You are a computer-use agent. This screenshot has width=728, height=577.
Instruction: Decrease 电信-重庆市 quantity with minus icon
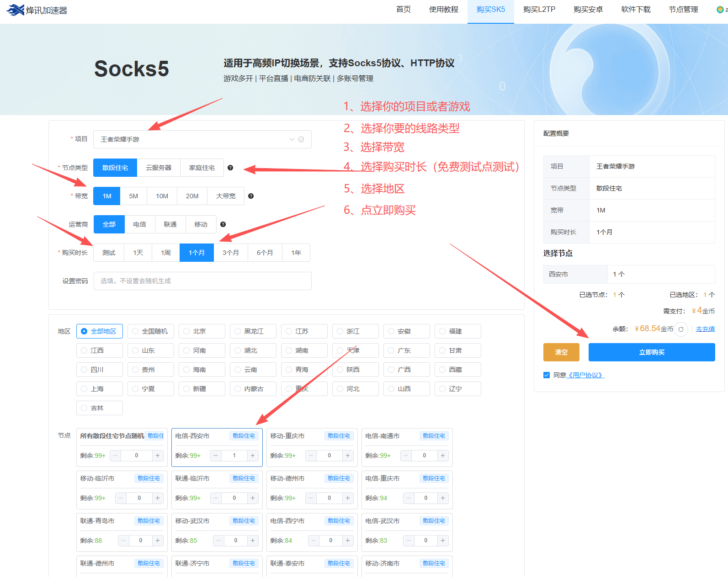tap(409, 498)
